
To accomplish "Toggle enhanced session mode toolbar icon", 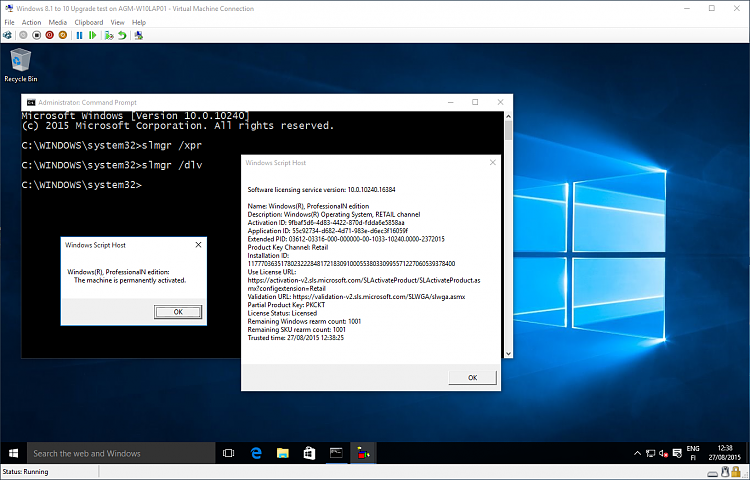I will click(139, 35).
